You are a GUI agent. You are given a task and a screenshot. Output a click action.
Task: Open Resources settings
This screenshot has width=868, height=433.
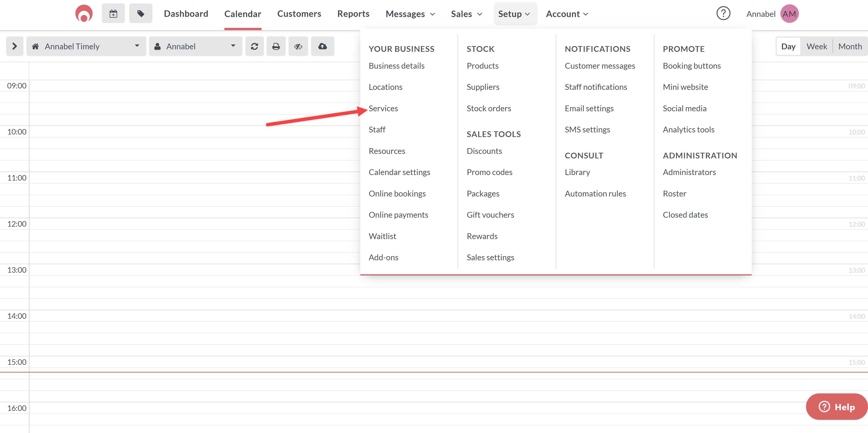[387, 151]
